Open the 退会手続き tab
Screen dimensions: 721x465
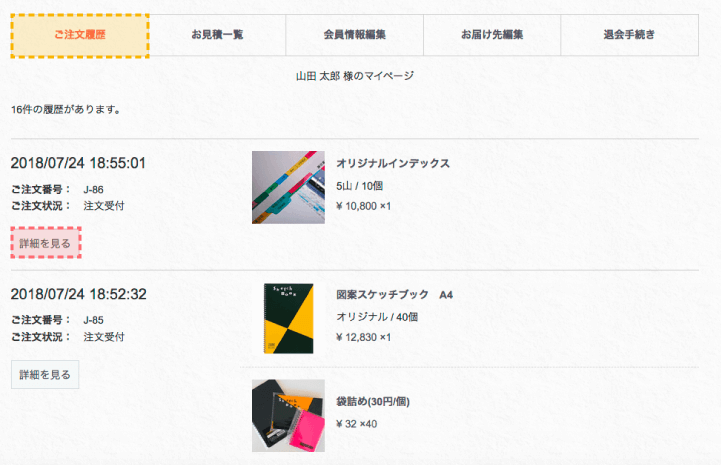coord(629,35)
